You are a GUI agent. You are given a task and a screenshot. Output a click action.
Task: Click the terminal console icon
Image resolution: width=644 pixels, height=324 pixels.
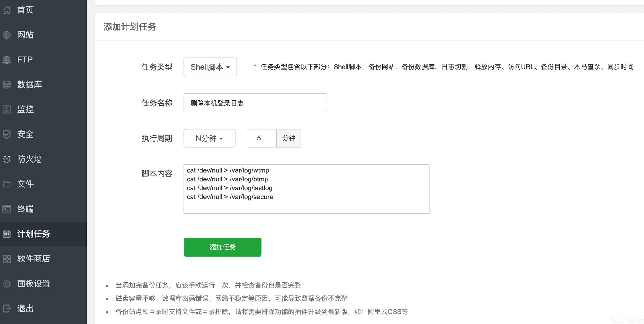point(7,209)
